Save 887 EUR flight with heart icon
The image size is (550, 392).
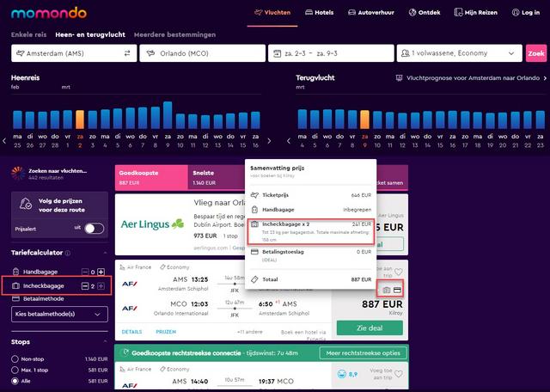(399, 272)
